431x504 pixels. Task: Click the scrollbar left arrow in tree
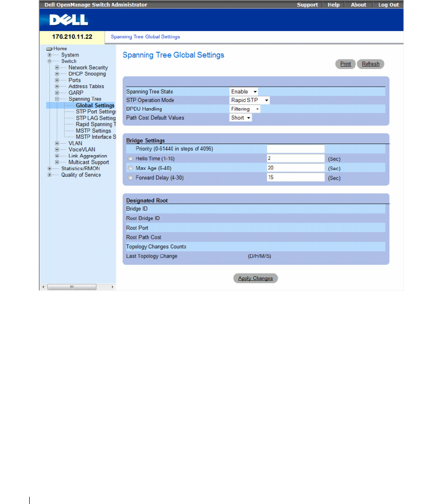coord(44,287)
